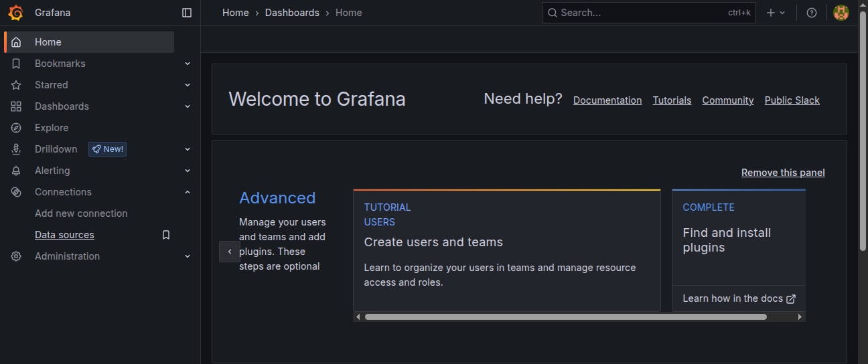Screen dimensions: 868x364
Task: Click the horizontal scrollbar thumb under cards
Action: [x=565, y=316]
